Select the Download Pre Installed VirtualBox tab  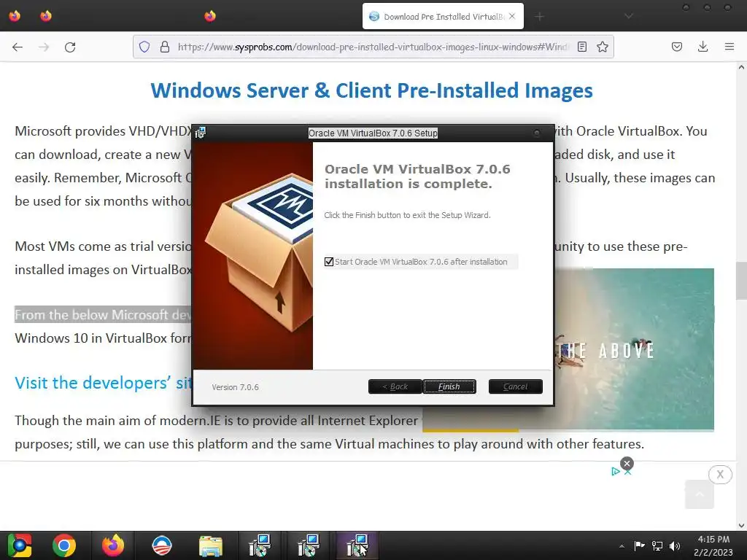click(443, 16)
